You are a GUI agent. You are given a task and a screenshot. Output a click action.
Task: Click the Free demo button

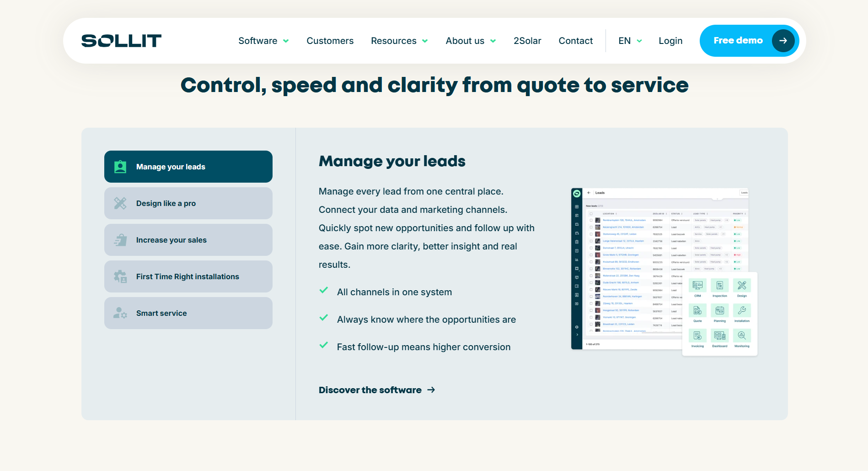click(749, 41)
